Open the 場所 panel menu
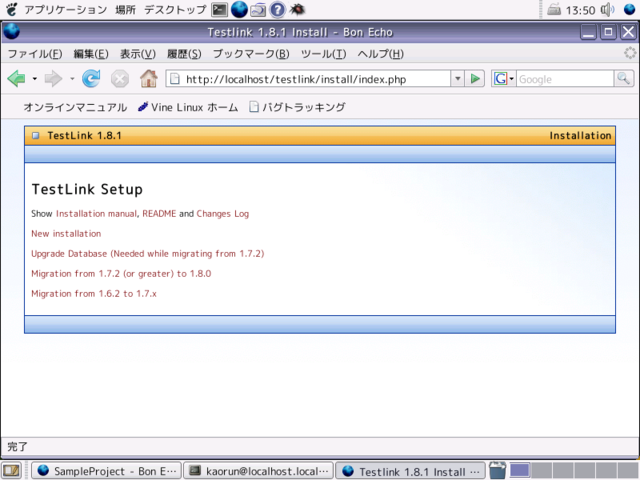This screenshot has height=480, width=640. point(125,9)
